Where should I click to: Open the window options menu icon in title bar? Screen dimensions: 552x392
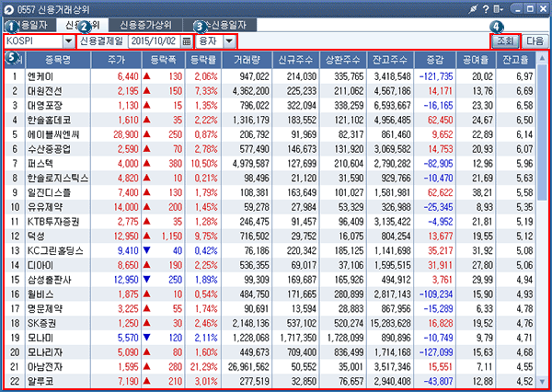pyautogui.click(x=498, y=9)
